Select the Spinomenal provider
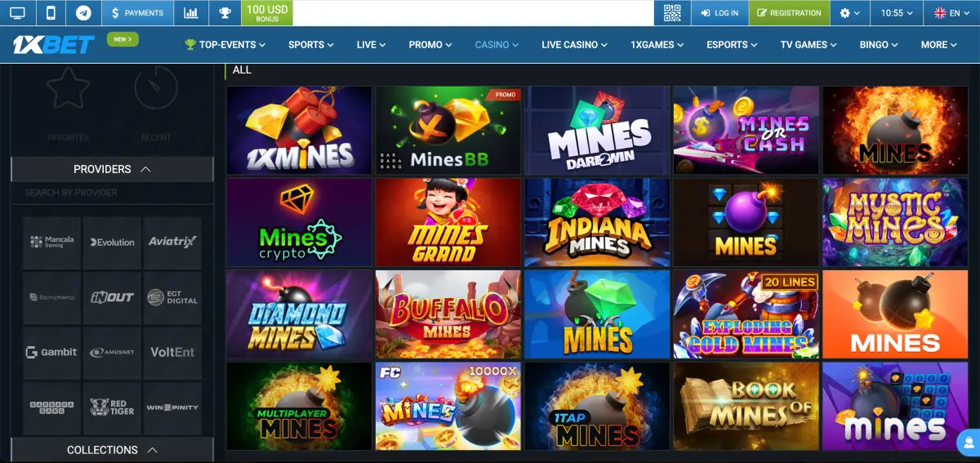Screen dimensions: 980x463 coord(51,298)
